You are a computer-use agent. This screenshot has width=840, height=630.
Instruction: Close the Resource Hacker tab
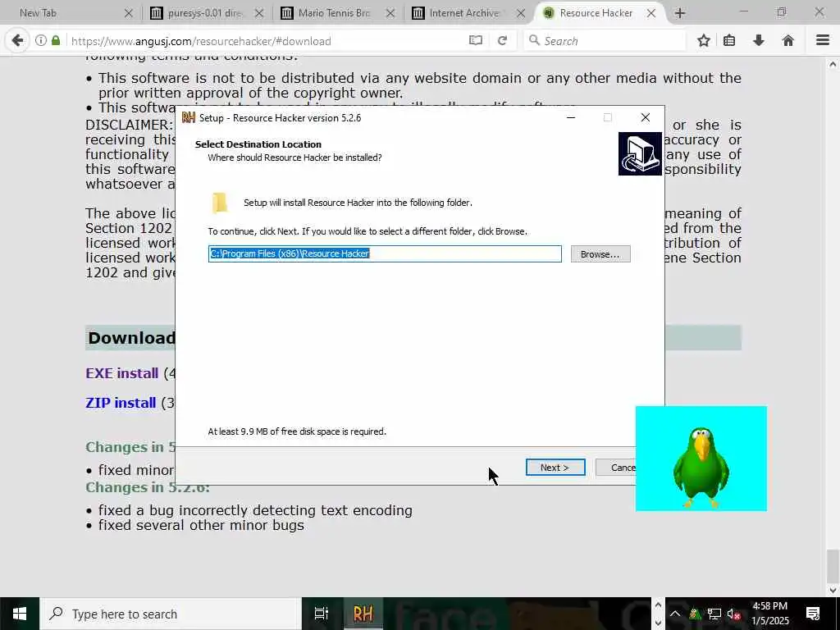click(651, 13)
